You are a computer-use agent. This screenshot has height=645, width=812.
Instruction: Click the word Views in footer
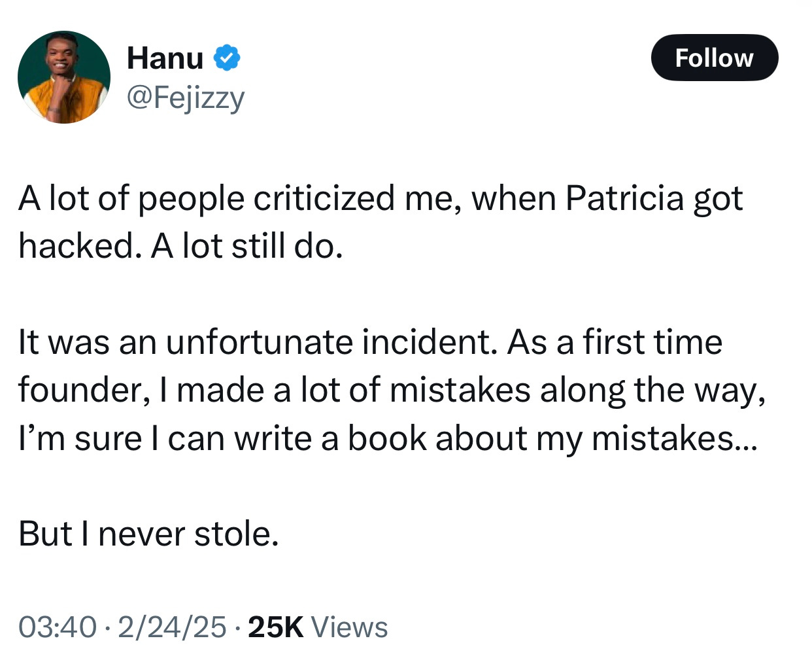[x=349, y=627]
